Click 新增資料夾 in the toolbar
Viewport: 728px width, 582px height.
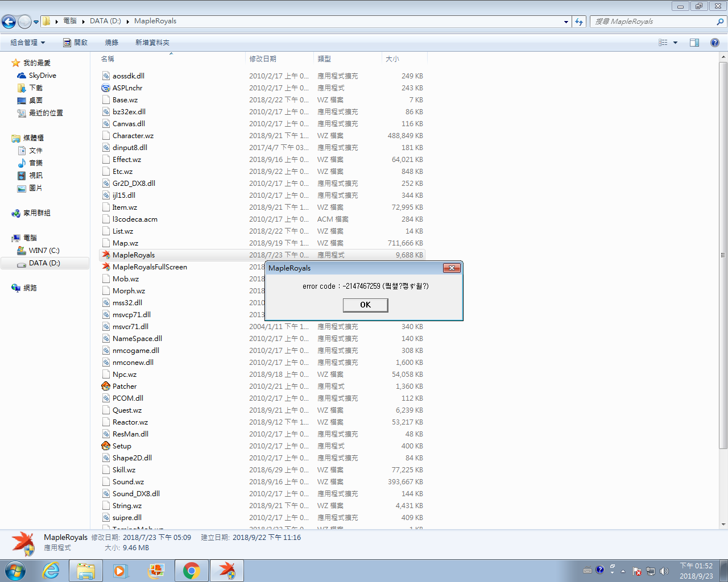click(152, 43)
